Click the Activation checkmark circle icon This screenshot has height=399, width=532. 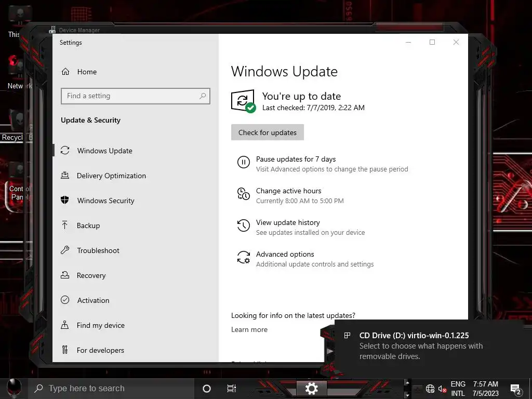point(65,300)
